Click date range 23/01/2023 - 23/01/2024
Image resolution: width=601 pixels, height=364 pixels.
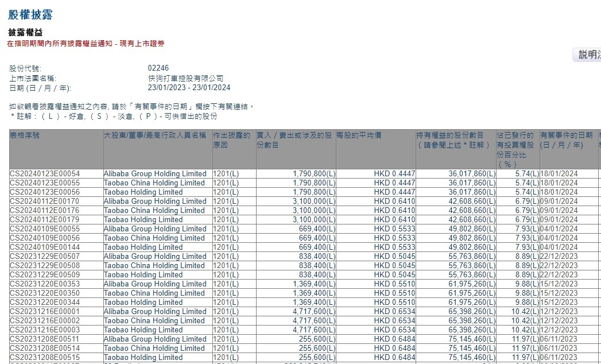pos(189,87)
